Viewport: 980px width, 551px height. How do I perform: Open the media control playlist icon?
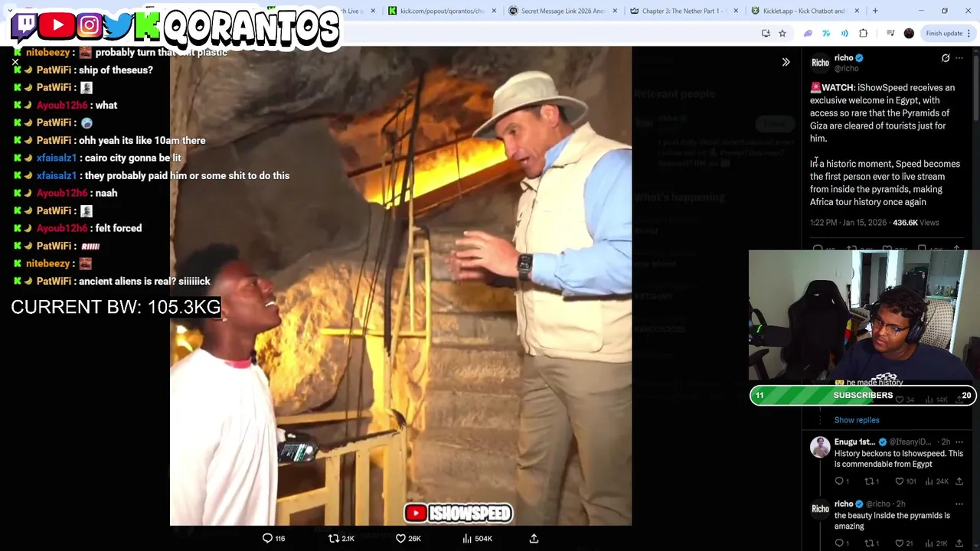[890, 33]
